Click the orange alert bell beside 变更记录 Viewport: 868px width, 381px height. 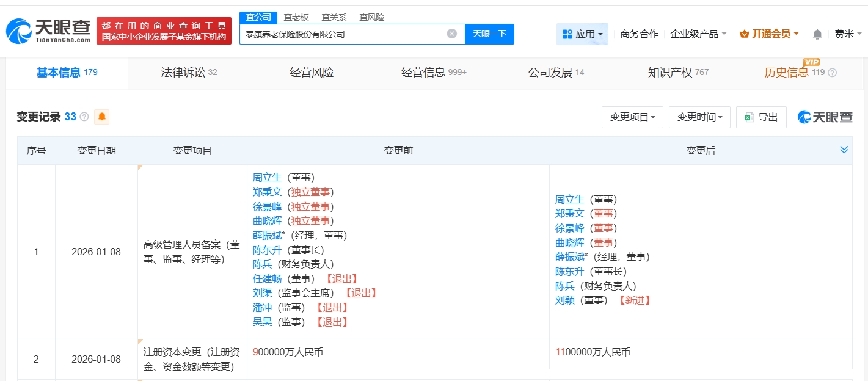click(x=101, y=117)
